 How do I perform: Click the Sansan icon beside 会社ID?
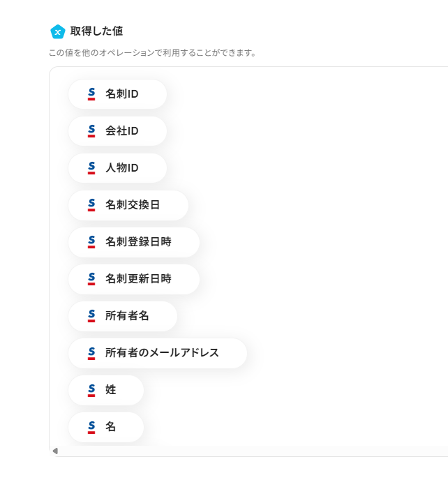click(x=91, y=131)
